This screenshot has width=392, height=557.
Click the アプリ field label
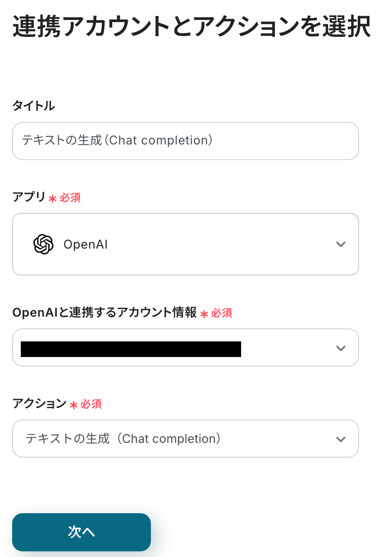(x=29, y=197)
